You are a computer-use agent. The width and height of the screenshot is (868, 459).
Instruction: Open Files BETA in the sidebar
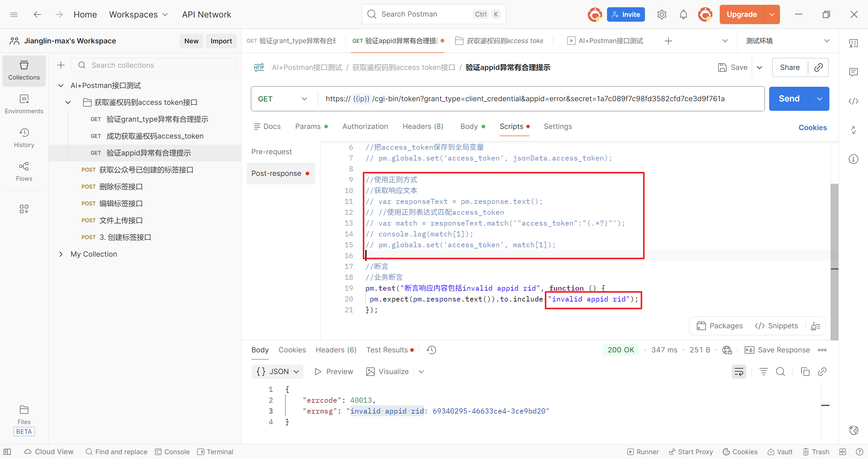(24, 420)
